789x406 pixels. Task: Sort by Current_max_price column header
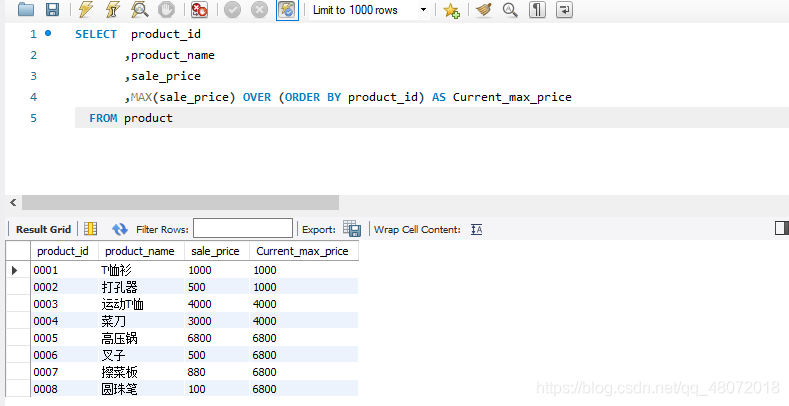(x=304, y=251)
